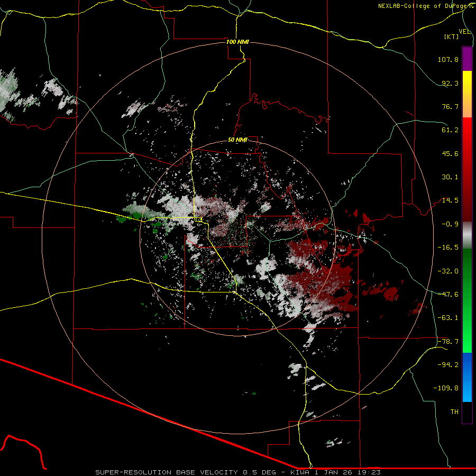Click the -32.0 velocity legend value
Screen dimensions: 476x476
pyautogui.click(x=448, y=271)
